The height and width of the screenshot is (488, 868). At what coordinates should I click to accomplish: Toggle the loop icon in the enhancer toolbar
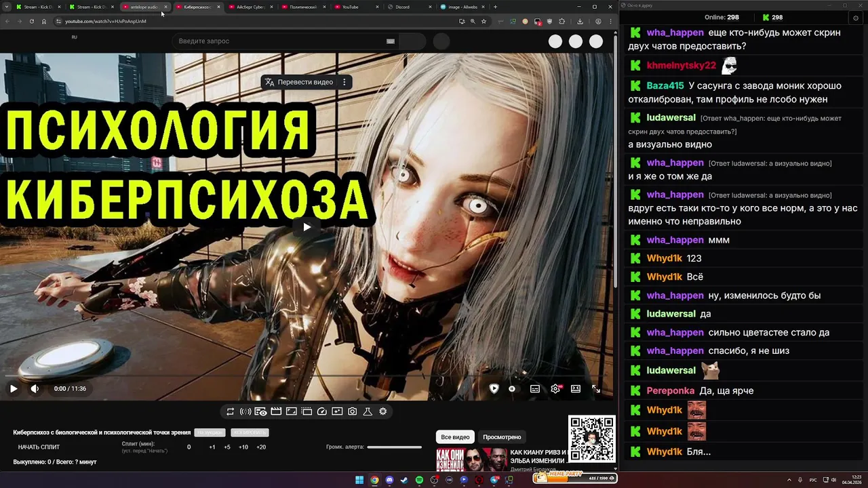[231, 411]
